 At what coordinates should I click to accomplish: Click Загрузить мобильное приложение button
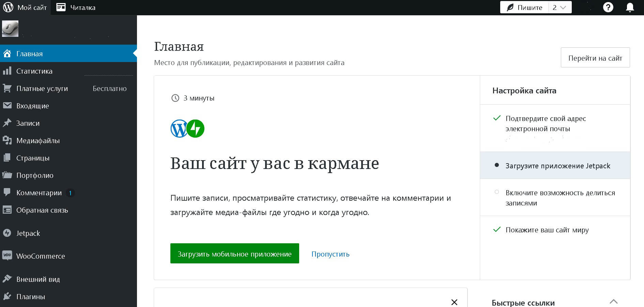(235, 254)
